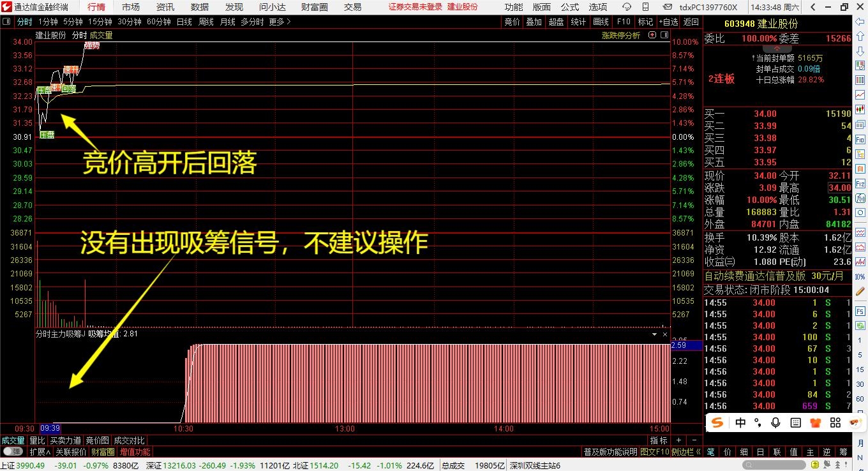Click the 统计 button
868x471 pixels.
578,22
